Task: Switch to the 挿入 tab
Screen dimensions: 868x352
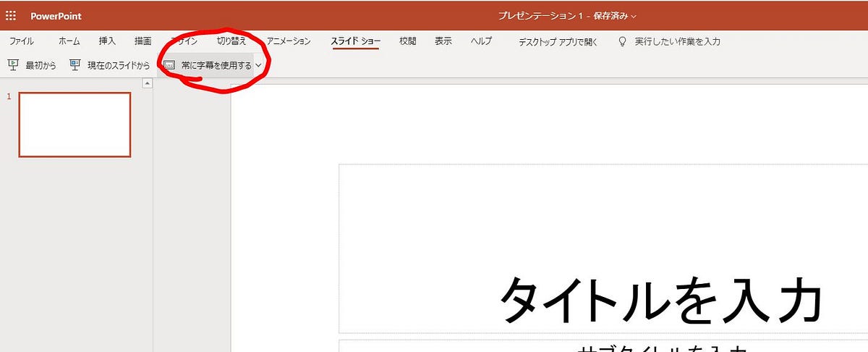Action: click(x=107, y=41)
